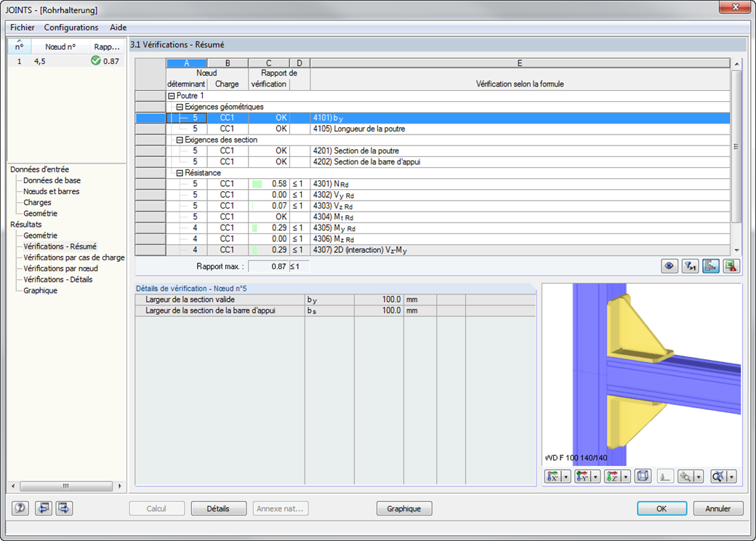
Task: Click the zoom magnifier icon
Action: (685, 477)
